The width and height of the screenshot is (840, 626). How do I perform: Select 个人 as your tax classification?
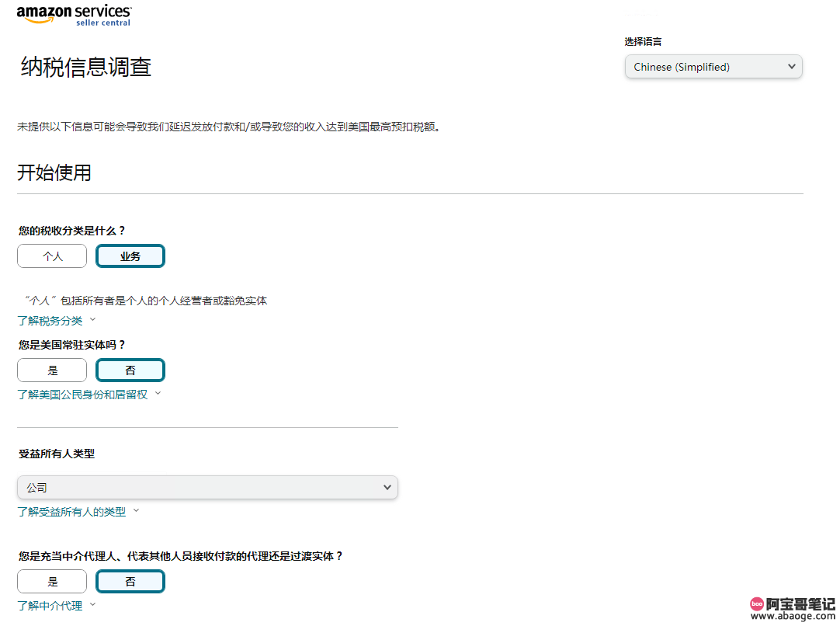[x=51, y=256]
